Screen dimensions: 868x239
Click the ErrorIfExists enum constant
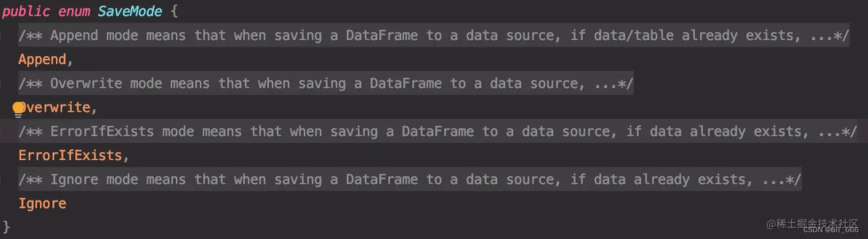71,155
